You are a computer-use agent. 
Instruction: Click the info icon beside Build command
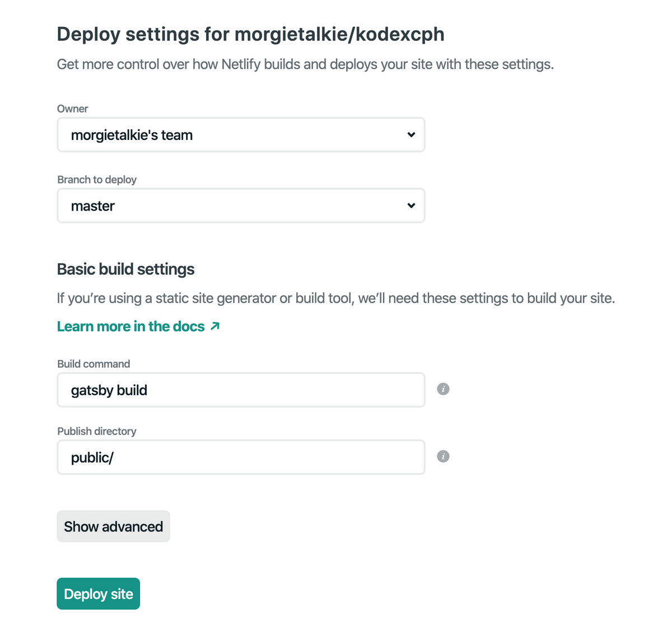tap(443, 389)
